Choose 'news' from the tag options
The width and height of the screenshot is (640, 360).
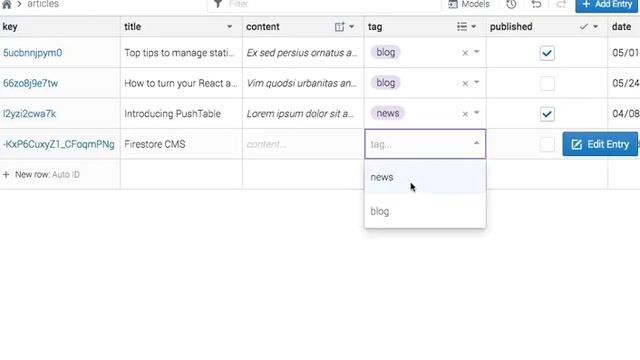click(425, 177)
